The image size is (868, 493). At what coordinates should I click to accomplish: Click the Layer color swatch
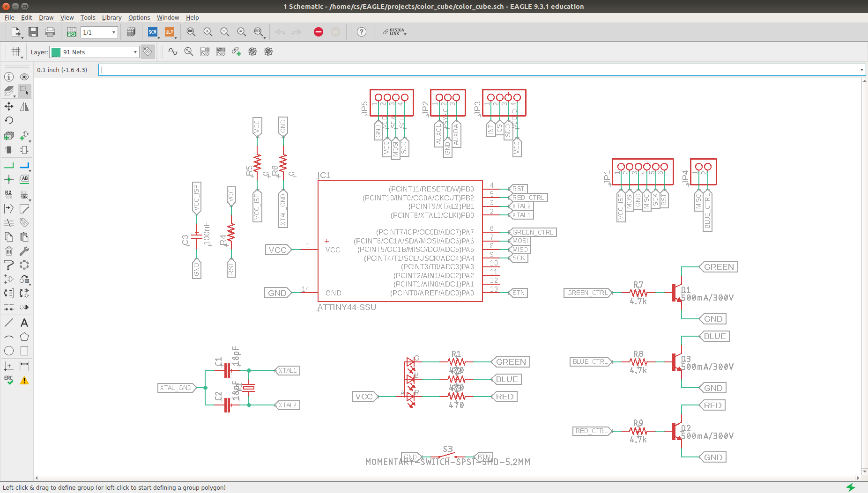click(x=56, y=52)
